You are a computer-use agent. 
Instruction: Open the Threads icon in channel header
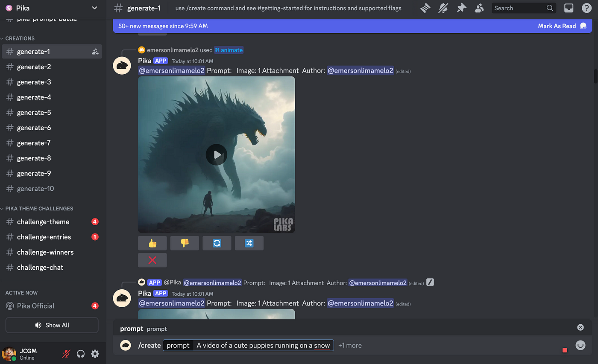coord(425,8)
